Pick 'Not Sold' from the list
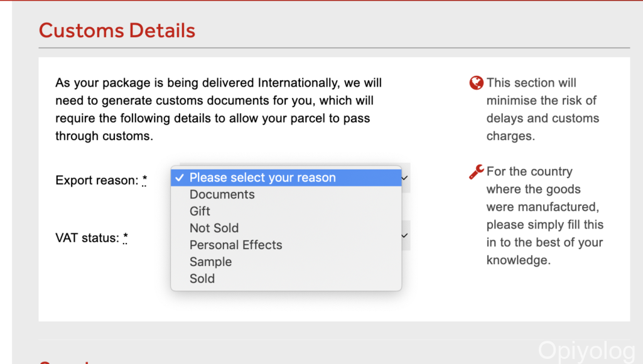 click(x=214, y=228)
